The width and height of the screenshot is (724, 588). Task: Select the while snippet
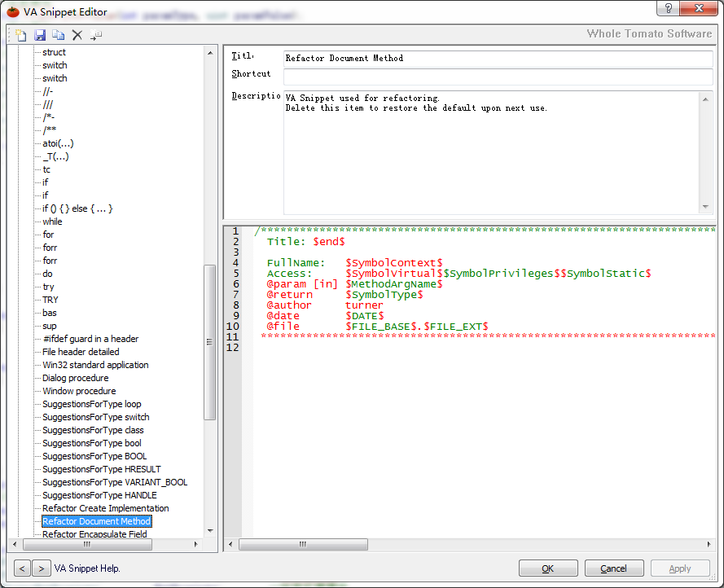52,222
